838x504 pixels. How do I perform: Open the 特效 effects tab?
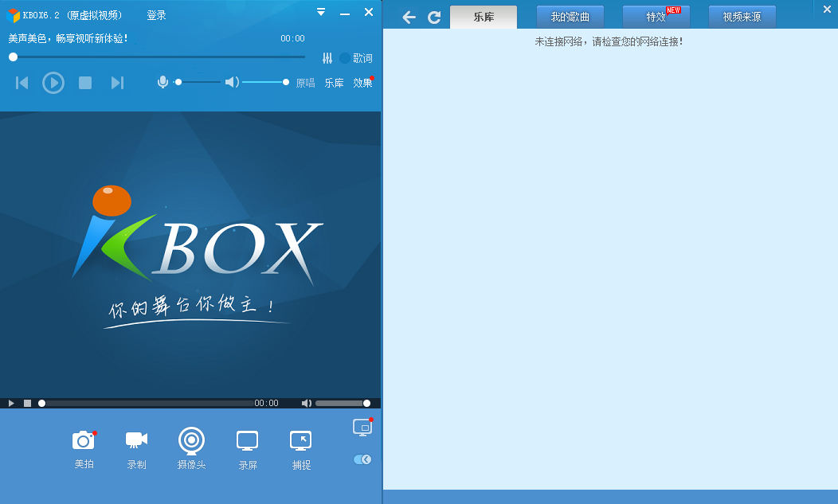coord(656,17)
